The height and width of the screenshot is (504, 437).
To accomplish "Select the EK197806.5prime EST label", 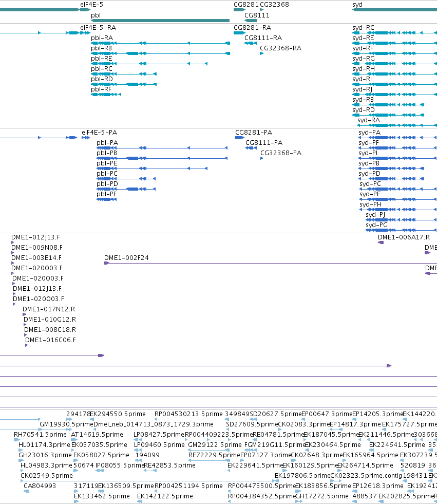I will [x=302, y=476].
